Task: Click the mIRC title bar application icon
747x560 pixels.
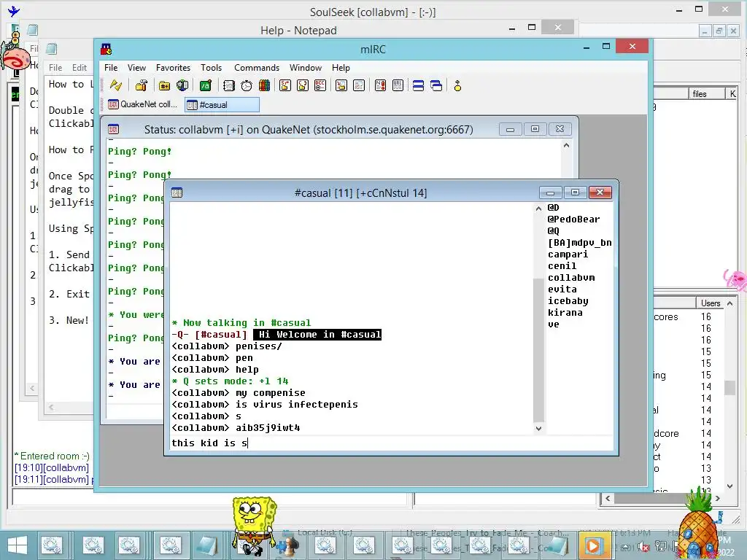Action: [x=107, y=49]
